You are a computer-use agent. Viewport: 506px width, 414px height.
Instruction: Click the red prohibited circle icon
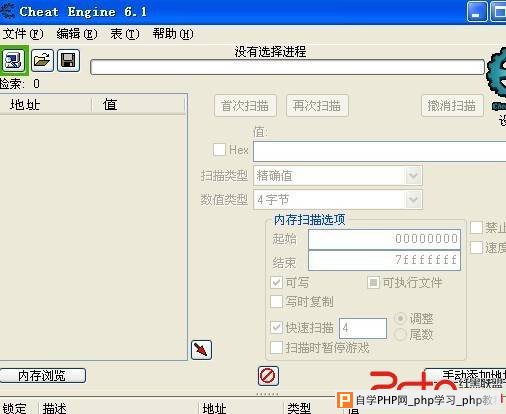pyautogui.click(x=268, y=376)
